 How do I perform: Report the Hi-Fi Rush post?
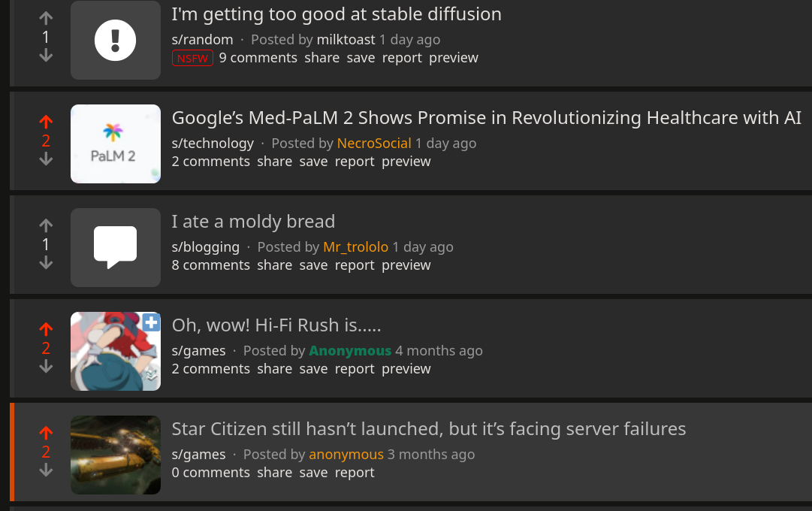pyautogui.click(x=355, y=369)
